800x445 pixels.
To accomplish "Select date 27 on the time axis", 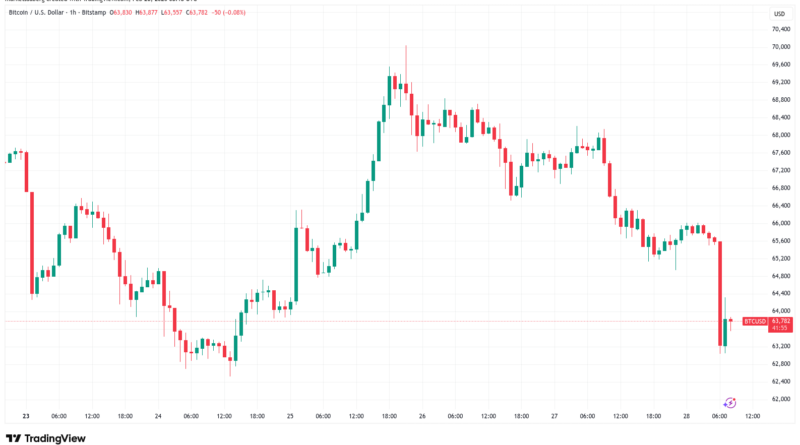I will tap(556, 416).
